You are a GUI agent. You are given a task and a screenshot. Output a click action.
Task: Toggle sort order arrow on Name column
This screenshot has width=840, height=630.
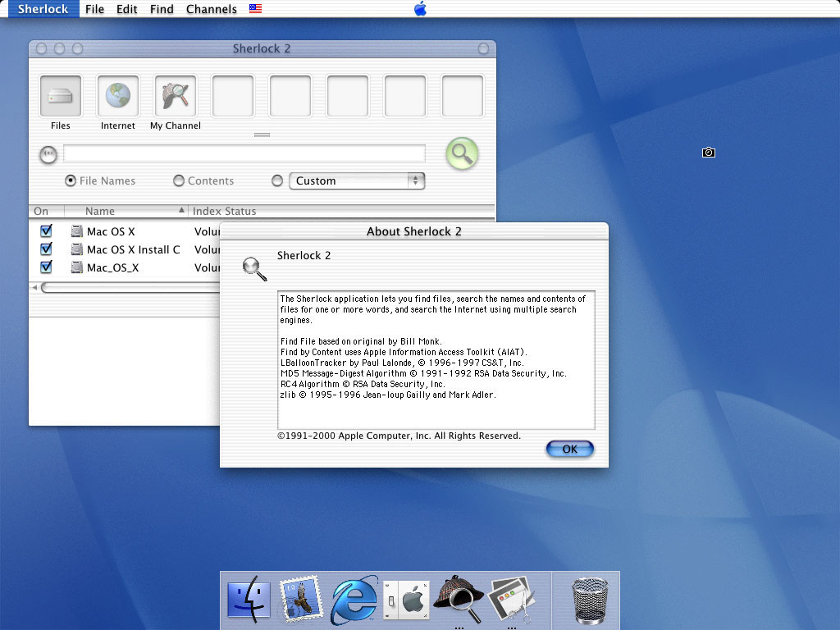pyautogui.click(x=181, y=210)
